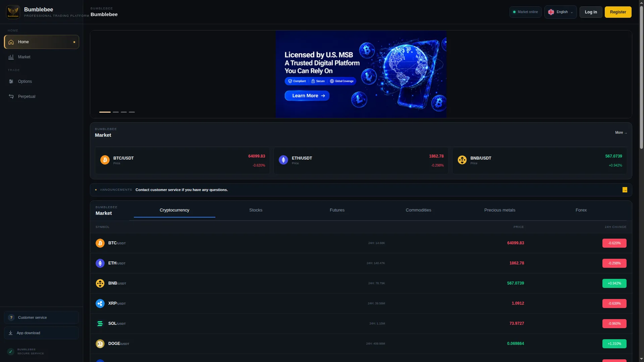Open the BTC/USDT market card

[x=182, y=161]
